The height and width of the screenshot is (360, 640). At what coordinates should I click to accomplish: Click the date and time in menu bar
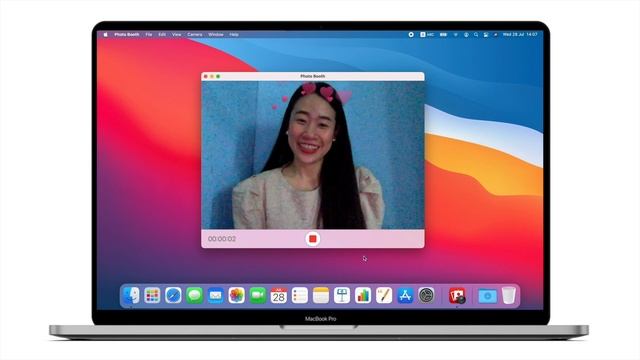click(x=520, y=35)
